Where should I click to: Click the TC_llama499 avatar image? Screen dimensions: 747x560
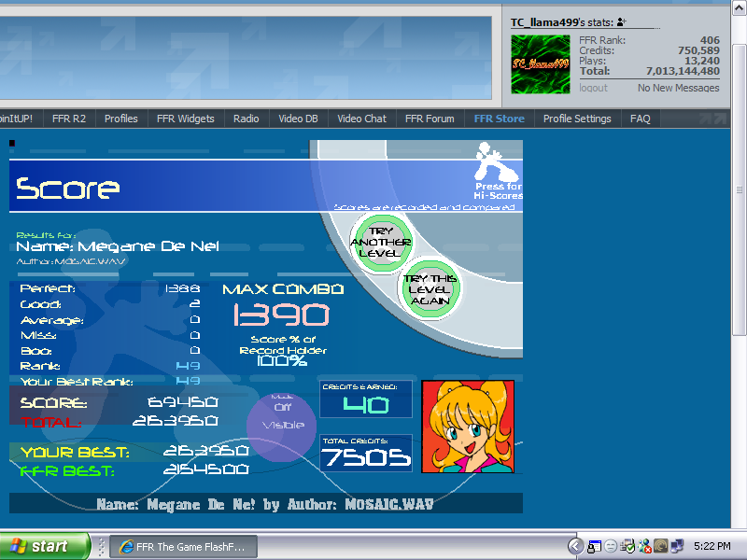coord(541,63)
